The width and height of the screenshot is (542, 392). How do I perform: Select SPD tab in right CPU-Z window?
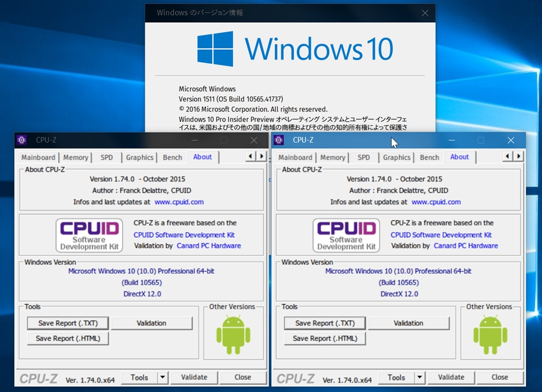click(364, 158)
